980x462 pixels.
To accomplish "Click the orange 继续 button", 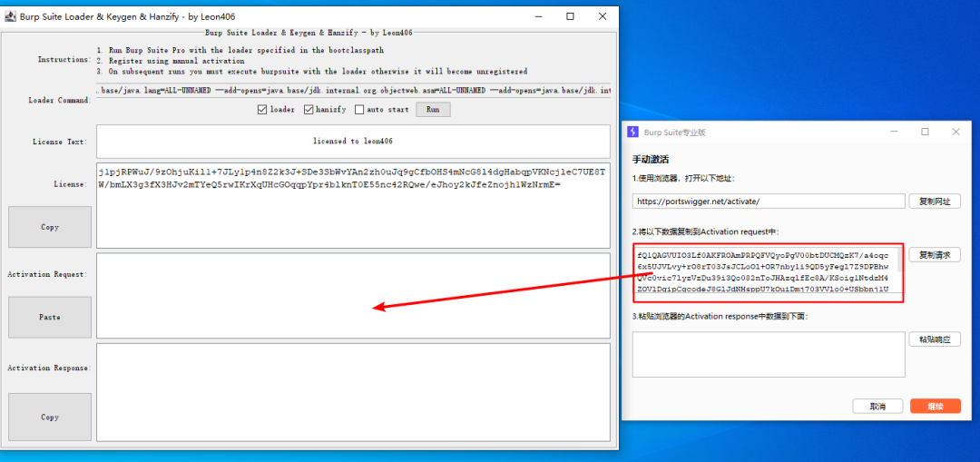I will [x=935, y=407].
